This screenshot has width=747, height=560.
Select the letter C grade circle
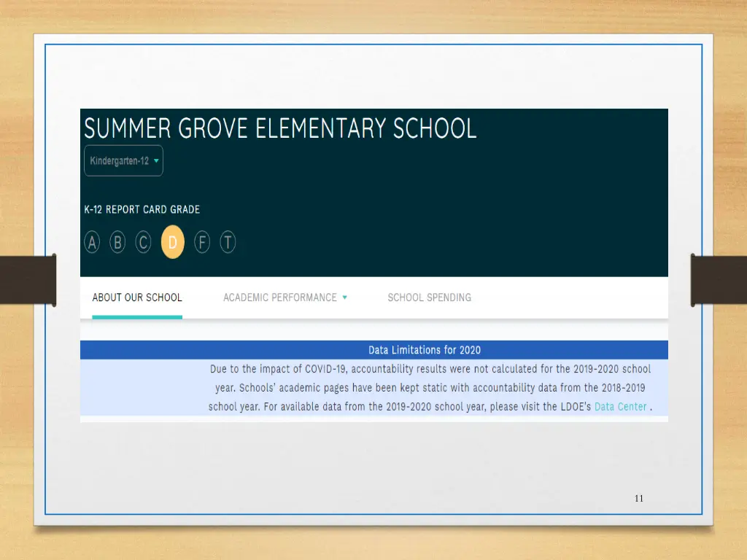point(143,242)
